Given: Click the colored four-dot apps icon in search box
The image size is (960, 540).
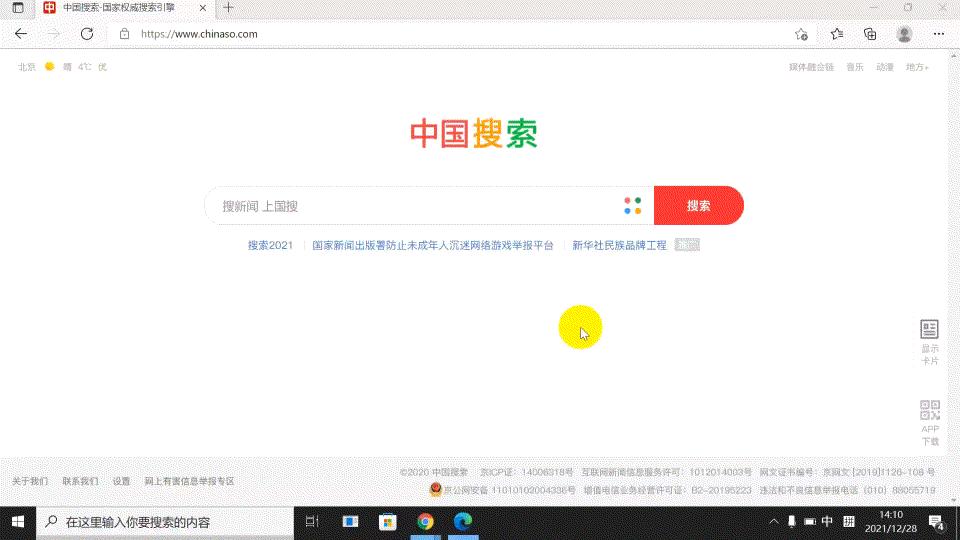Looking at the screenshot, I should [632, 206].
